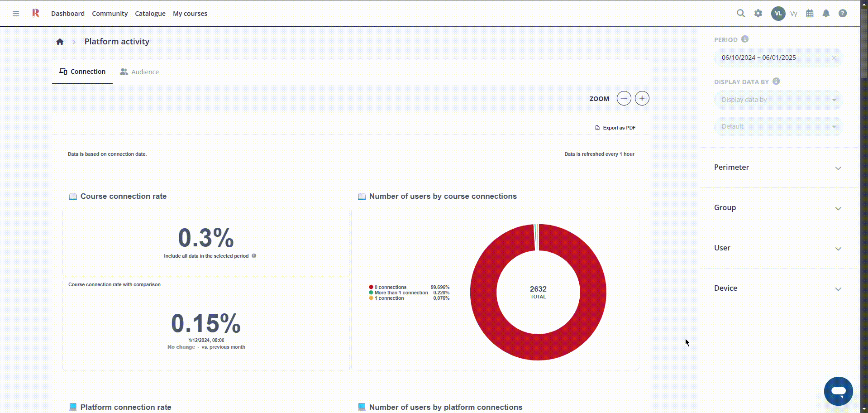The width and height of the screenshot is (868, 413).
Task: Zoom in with the plus button
Action: pyautogui.click(x=642, y=98)
